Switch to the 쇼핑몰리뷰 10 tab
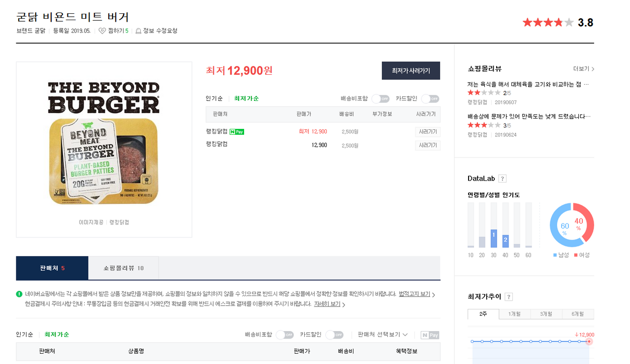This screenshot has width=630, height=364. 124,268
